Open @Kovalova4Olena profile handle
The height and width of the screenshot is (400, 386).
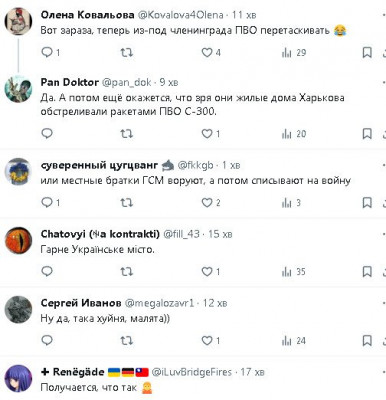click(180, 15)
